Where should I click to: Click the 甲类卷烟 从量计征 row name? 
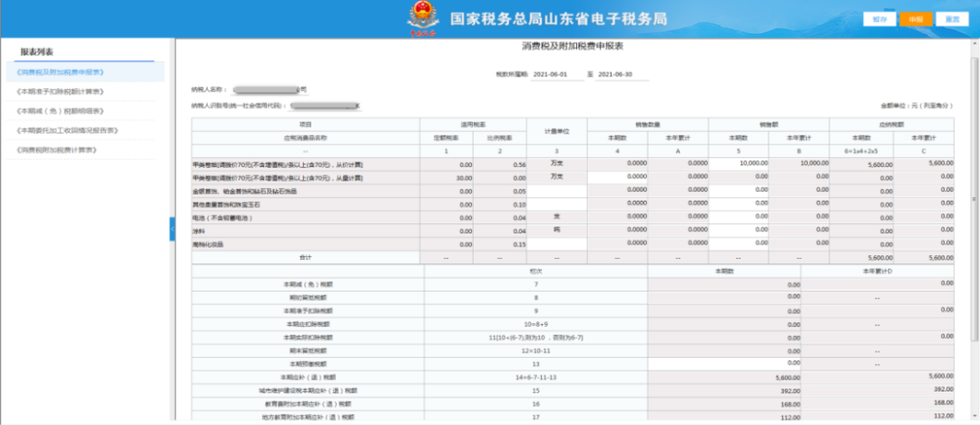pyautogui.click(x=279, y=178)
